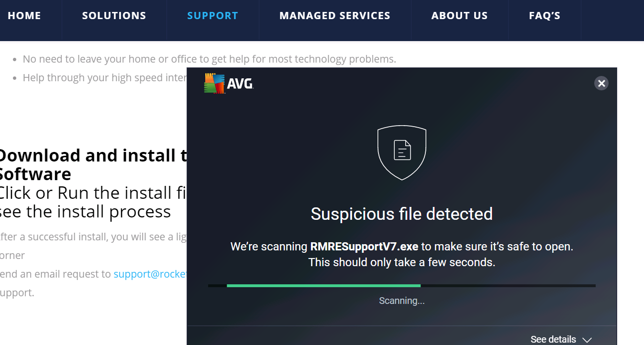Click the 'No need to leave your home' bullet
Screen dimensions: 644x345
coord(209,59)
